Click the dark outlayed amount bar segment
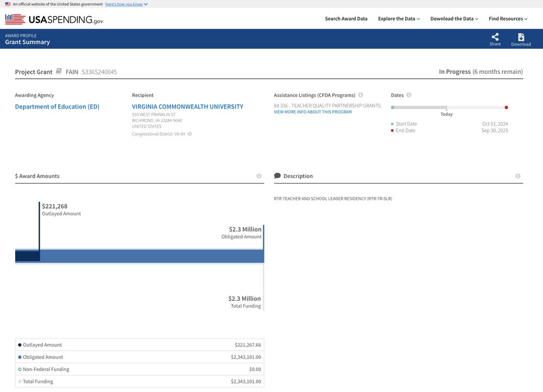Screen dimensions: 543x392 tap(27, 256)
